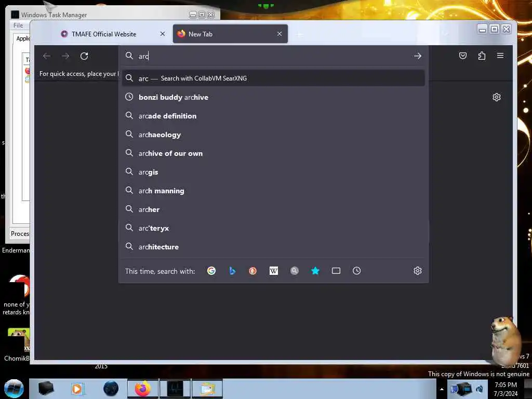Click in the address bar text field

click(273, 56)
